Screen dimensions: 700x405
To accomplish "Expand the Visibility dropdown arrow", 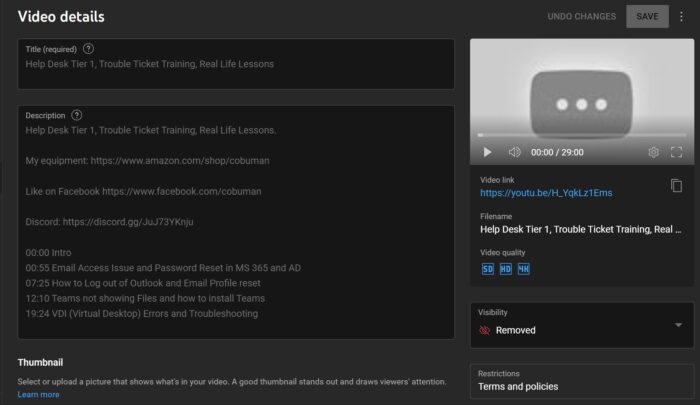I will (x=679, y=325).
